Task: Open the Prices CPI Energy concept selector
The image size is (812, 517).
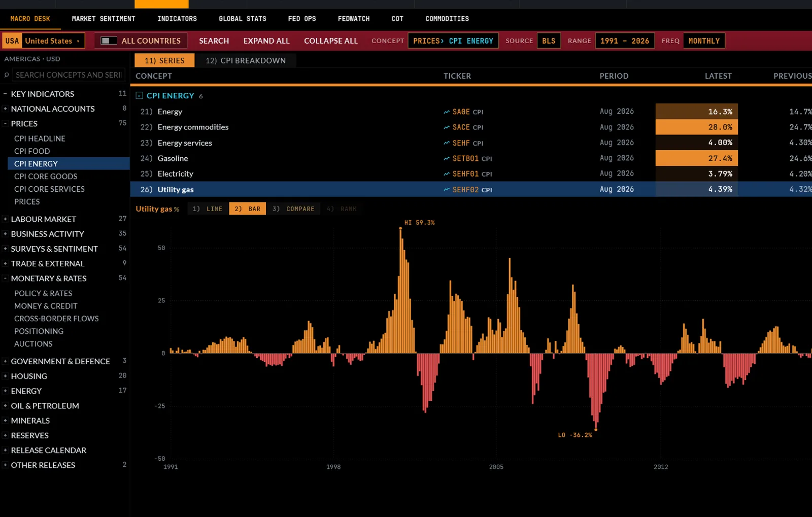Action: coord(453,41)
